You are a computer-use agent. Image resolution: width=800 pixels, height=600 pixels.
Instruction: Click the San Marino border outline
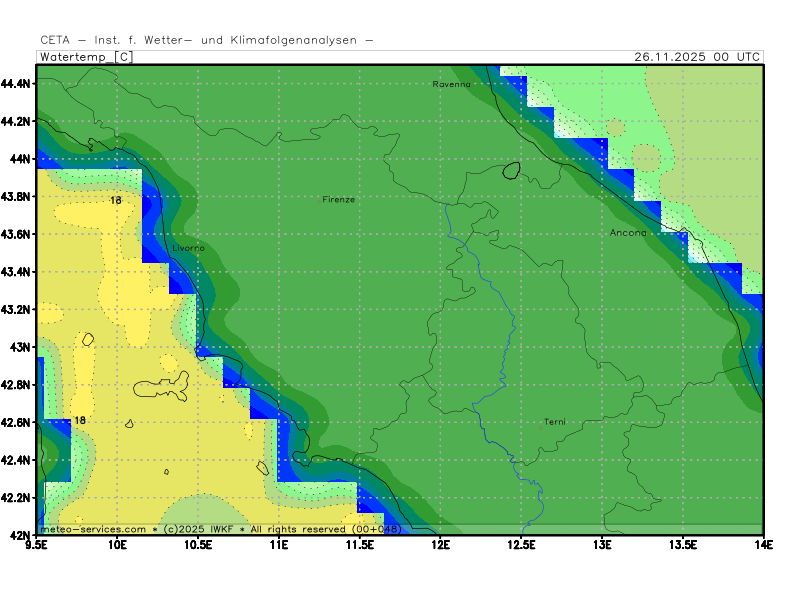[513, 171]
